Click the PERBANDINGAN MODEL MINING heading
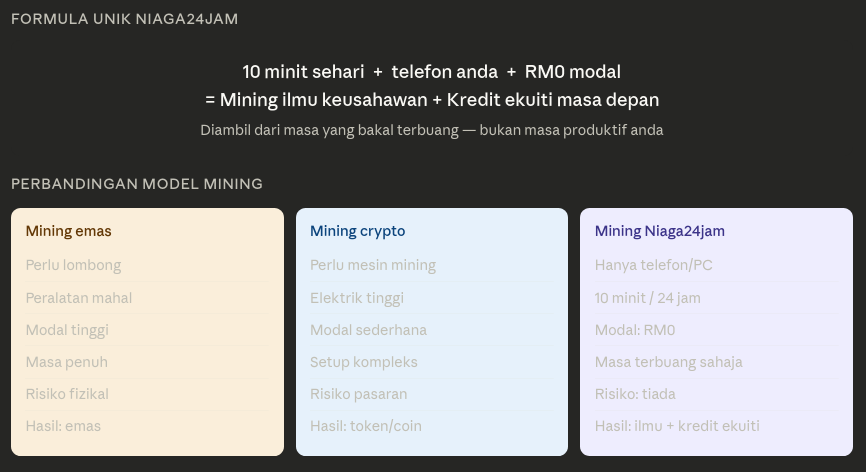This screenshot has height=472, width=866. (136, 184)
